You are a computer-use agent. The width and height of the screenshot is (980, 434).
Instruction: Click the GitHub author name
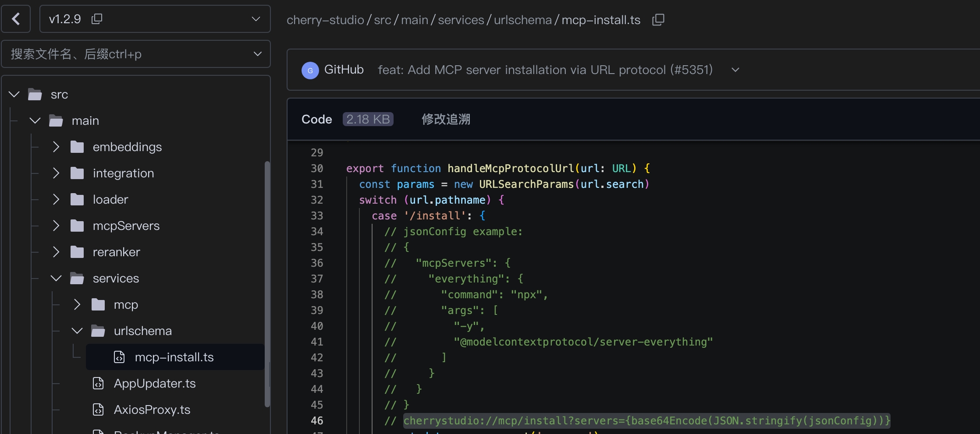pos(344,70)
